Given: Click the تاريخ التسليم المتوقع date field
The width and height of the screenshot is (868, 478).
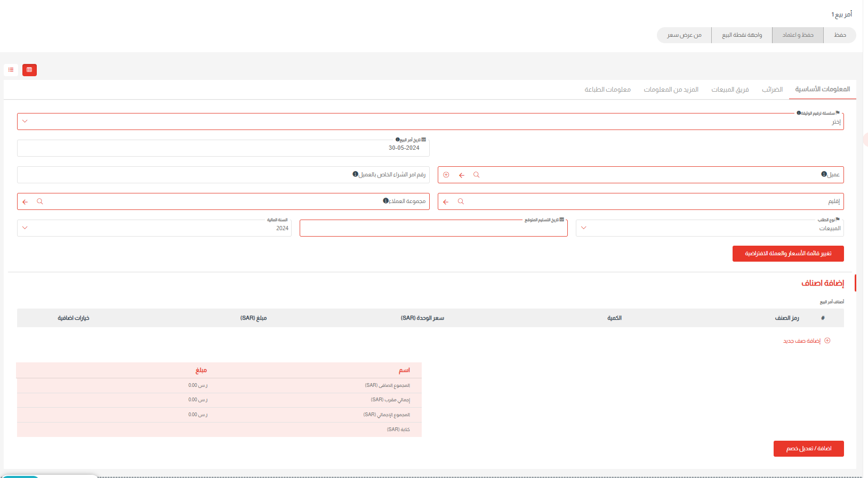Looking at the screenshot, I should coord(433,229).
